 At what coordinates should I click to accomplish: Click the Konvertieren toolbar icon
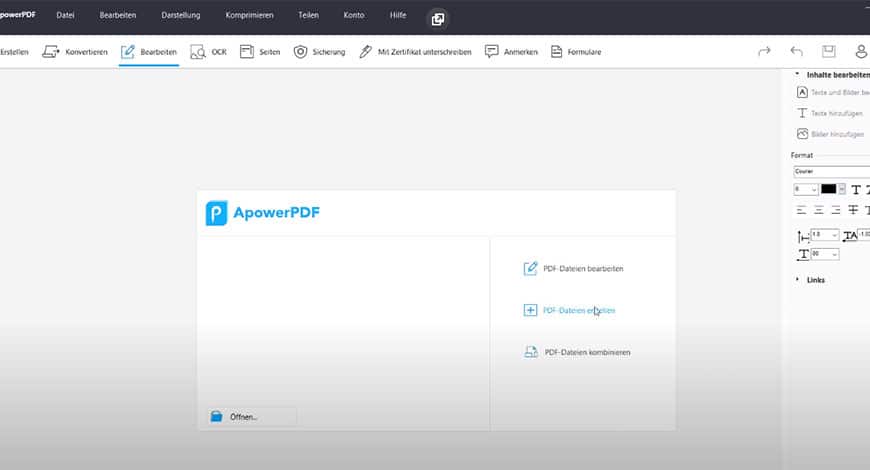tap(50, 52)
